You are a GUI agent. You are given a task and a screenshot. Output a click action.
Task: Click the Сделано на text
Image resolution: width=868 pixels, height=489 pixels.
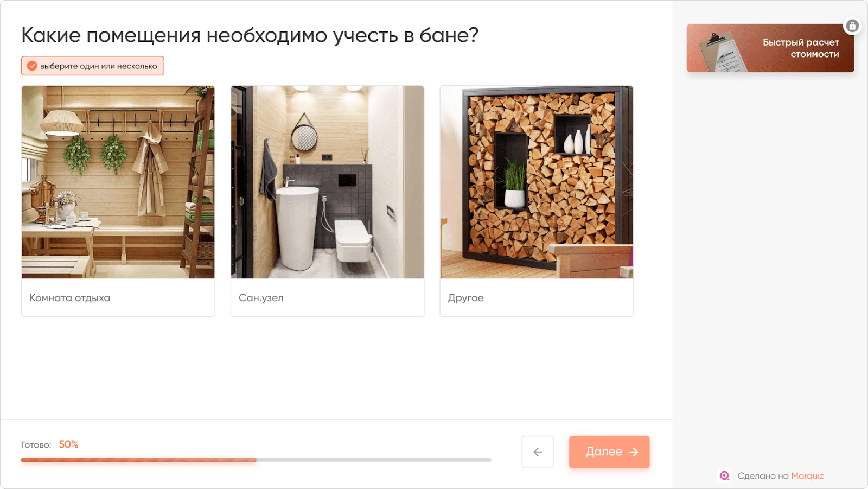tap(763, 476)
